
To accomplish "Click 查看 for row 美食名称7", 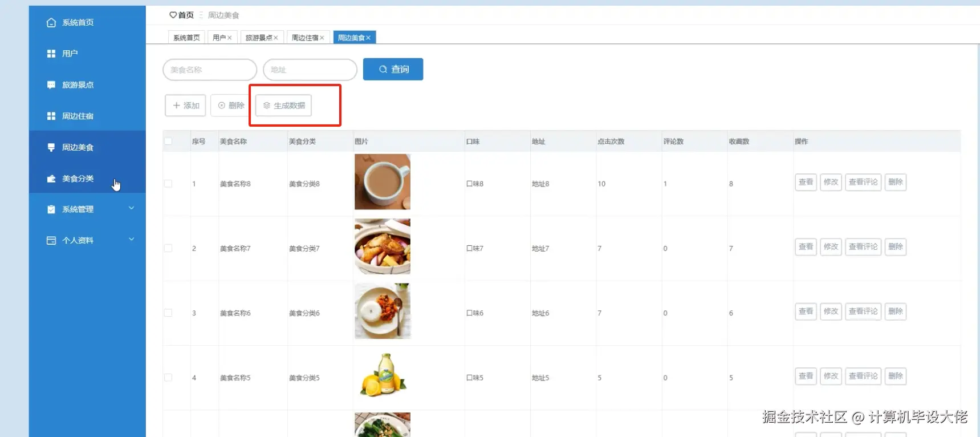I will pyautogui.click(x=806, y=246).
